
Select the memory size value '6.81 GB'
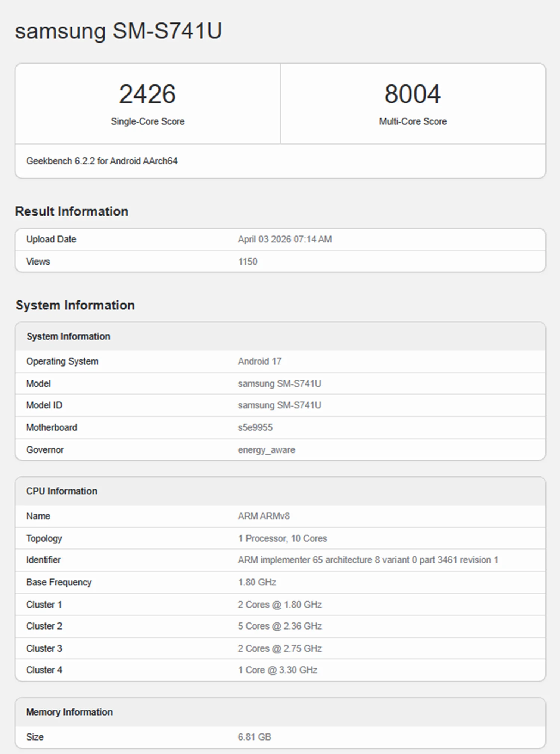[255, 737]
